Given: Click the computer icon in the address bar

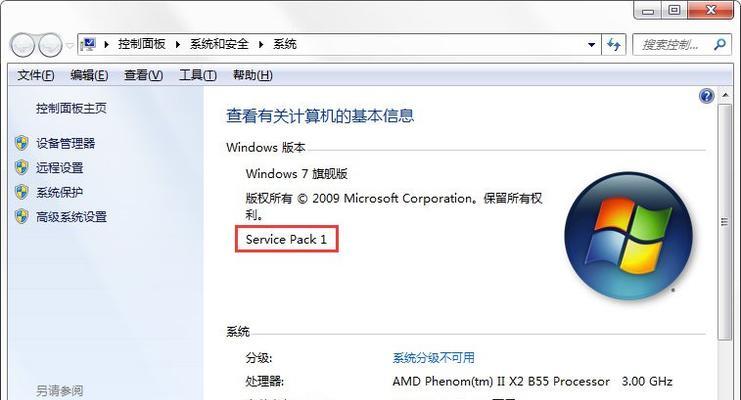Looking at the screenshot, I should [x=88, y=44].
